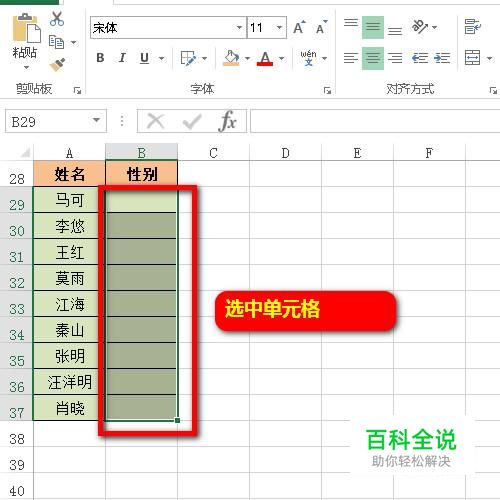This screenshot has width=500, height=500.
Task: Click the Cut scissors icon
Action: (x=57, y=19)
